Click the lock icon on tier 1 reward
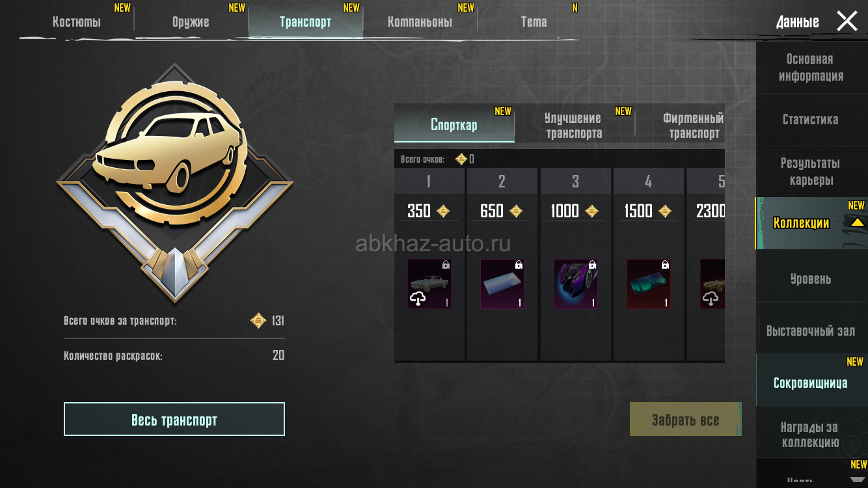The width and height of the screenshot is (868, 488). tap(446, 265)
